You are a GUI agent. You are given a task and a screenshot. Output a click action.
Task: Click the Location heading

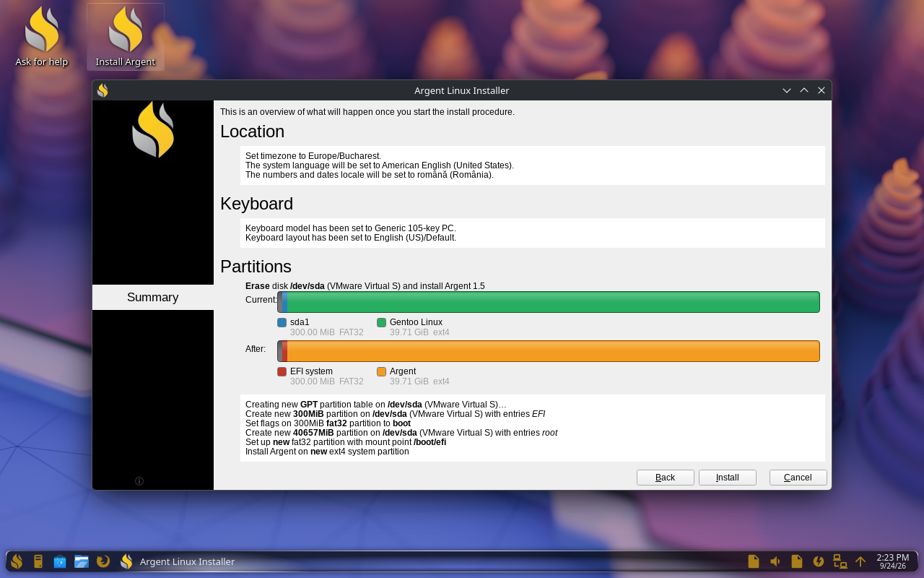coord(252,131)
